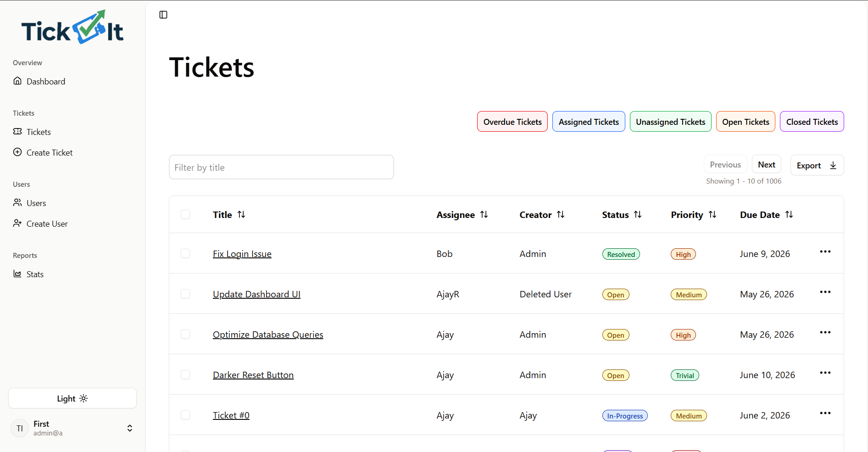Open actions menu for Optimize Database Queries
This screenshot has width=868, height=452.
pyautogui.click(x=825, y=332)
